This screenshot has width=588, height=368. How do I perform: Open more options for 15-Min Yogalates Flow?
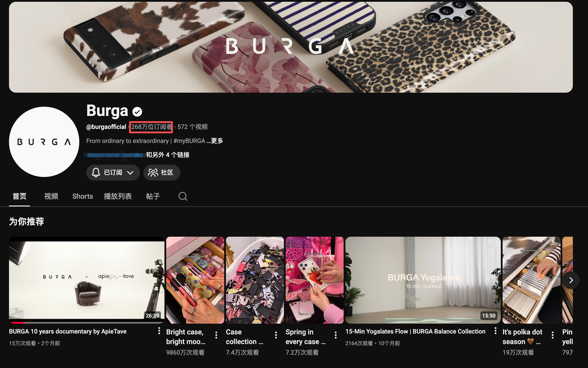495,330
